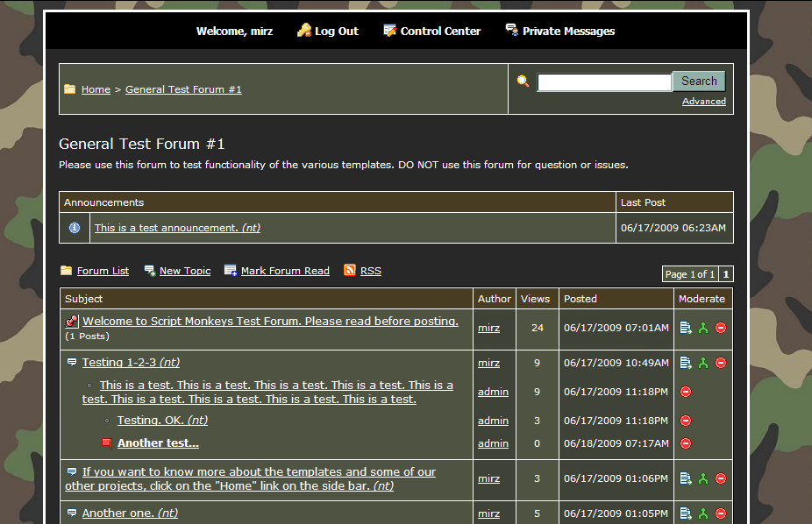Open 'This is a test announcement' link

tap(178, 228)
